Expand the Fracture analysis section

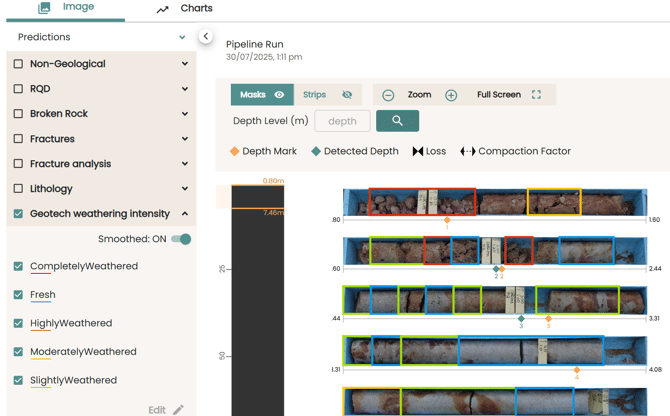pos(185,163)
